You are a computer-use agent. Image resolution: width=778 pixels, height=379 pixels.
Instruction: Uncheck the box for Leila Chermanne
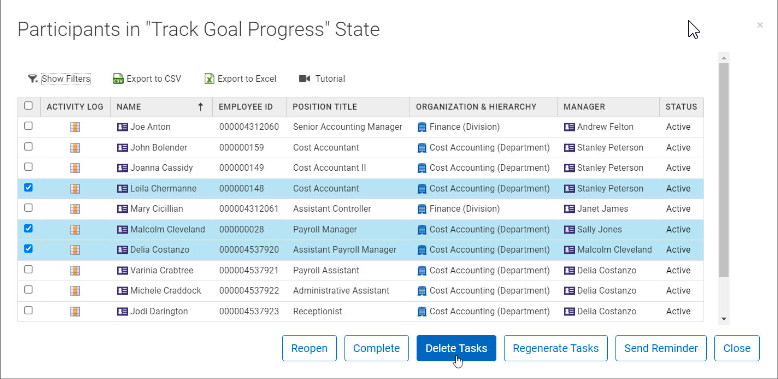[28, 188]
